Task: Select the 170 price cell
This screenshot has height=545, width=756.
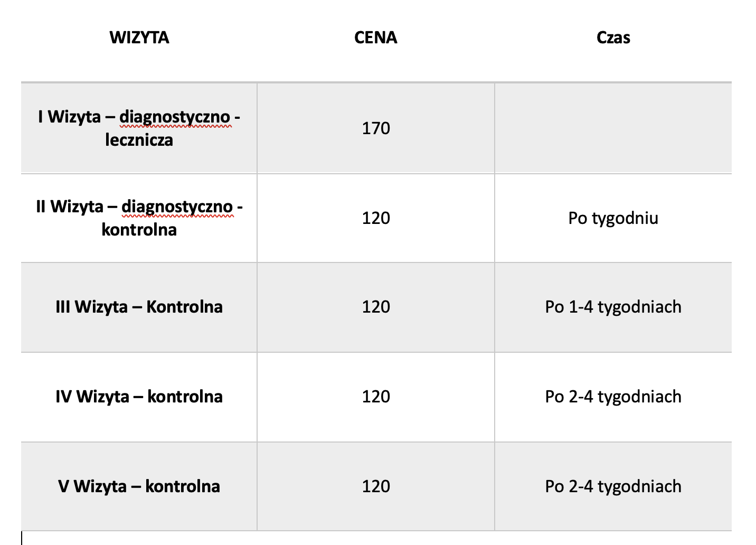Action: [x=376, y=128]
